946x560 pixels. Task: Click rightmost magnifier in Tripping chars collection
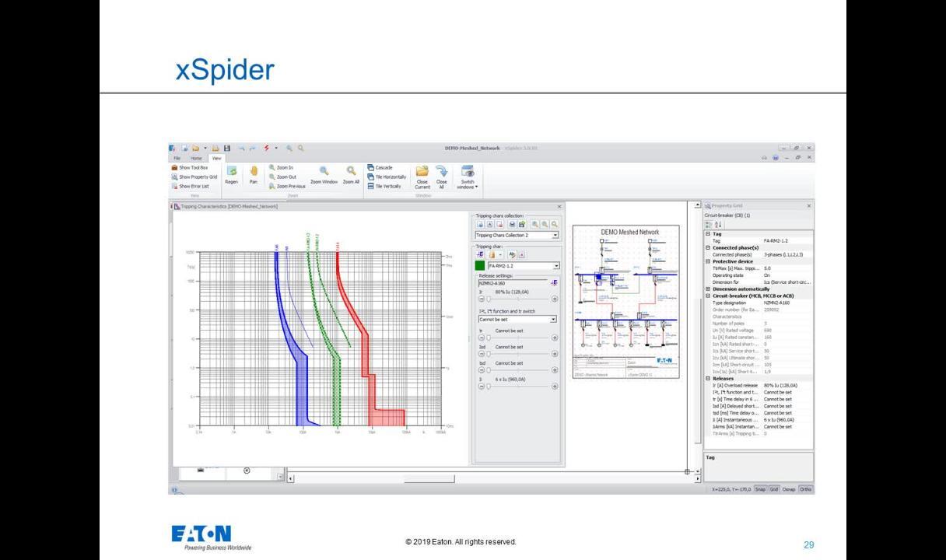pos(555,223)
